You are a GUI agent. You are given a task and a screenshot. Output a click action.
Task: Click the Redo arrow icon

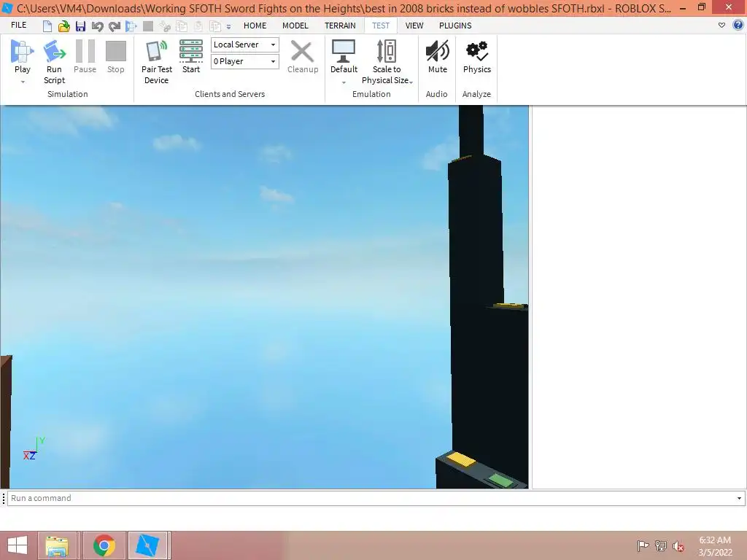(x=115, y=26)
